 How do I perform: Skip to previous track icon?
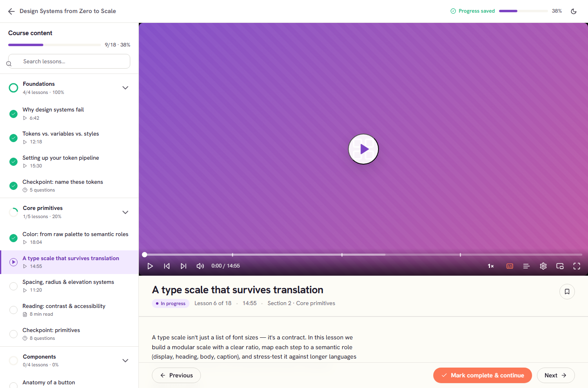[x=167, y=266]
